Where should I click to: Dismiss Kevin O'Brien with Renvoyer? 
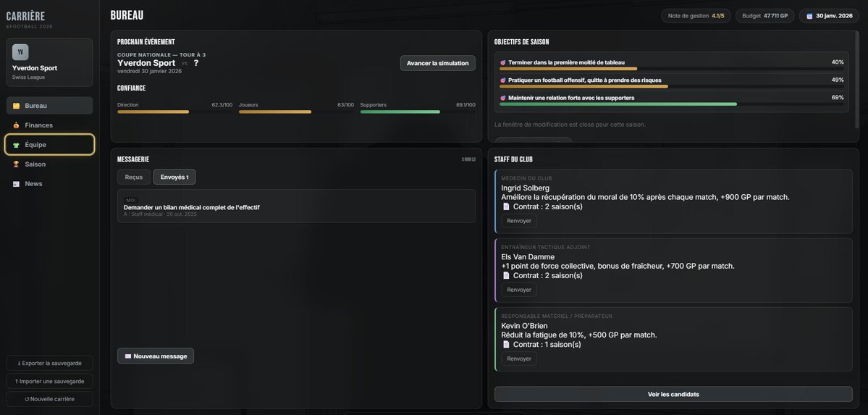(518, 359)
